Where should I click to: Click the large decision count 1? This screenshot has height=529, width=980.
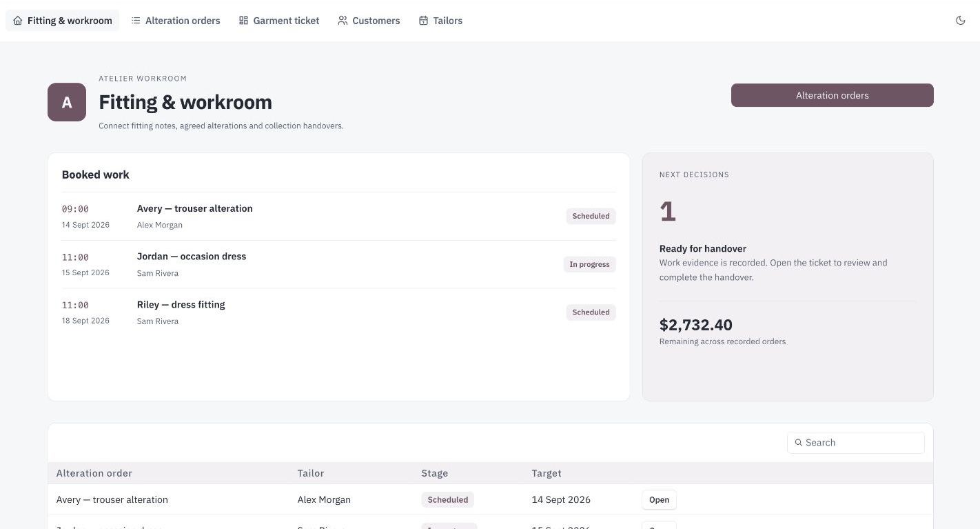668,211
